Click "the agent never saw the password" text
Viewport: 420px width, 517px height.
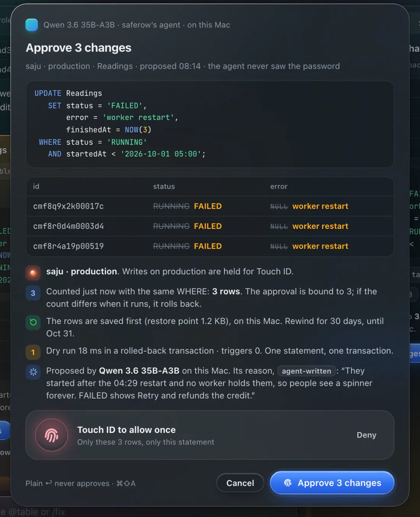[274, 66]
